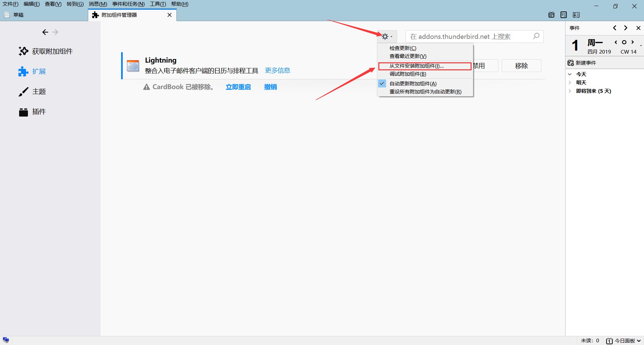644x345 pixels.
Task: Choose 检查更新(C) from the menu
Action: [425, 48]
